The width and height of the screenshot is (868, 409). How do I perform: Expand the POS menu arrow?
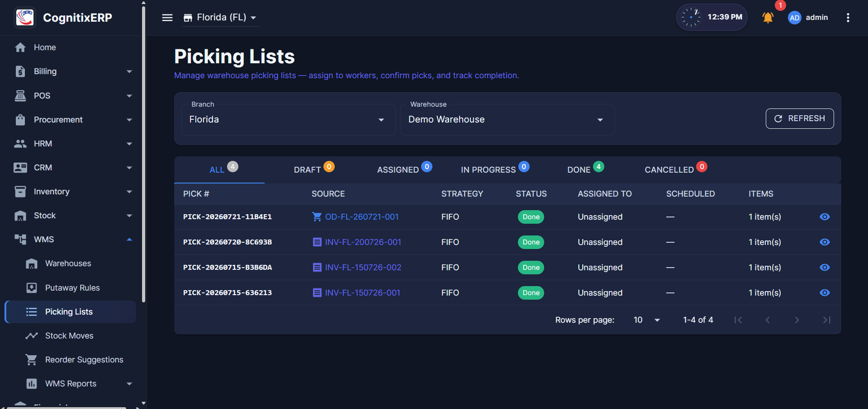click(129, 95)
